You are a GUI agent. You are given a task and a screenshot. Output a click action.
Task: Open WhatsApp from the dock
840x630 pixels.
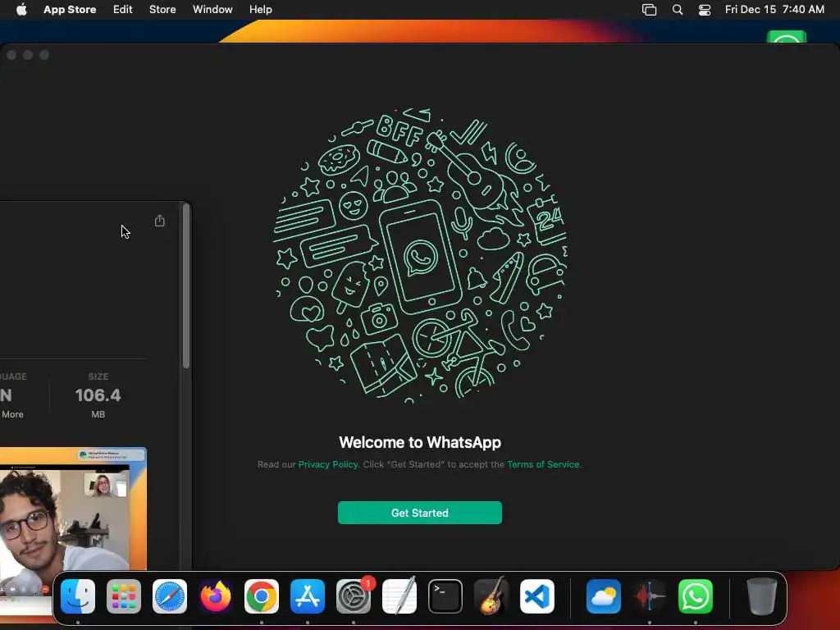pyautogui.click(x=696, y=596)
